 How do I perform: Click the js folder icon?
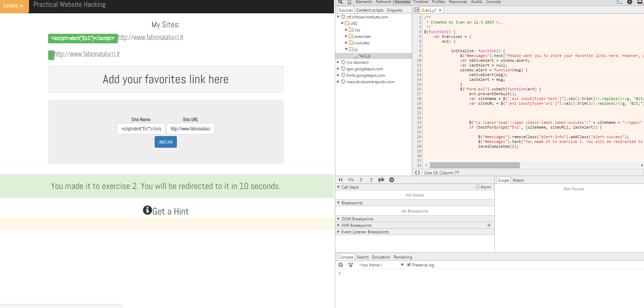click(x=351, y=49)
